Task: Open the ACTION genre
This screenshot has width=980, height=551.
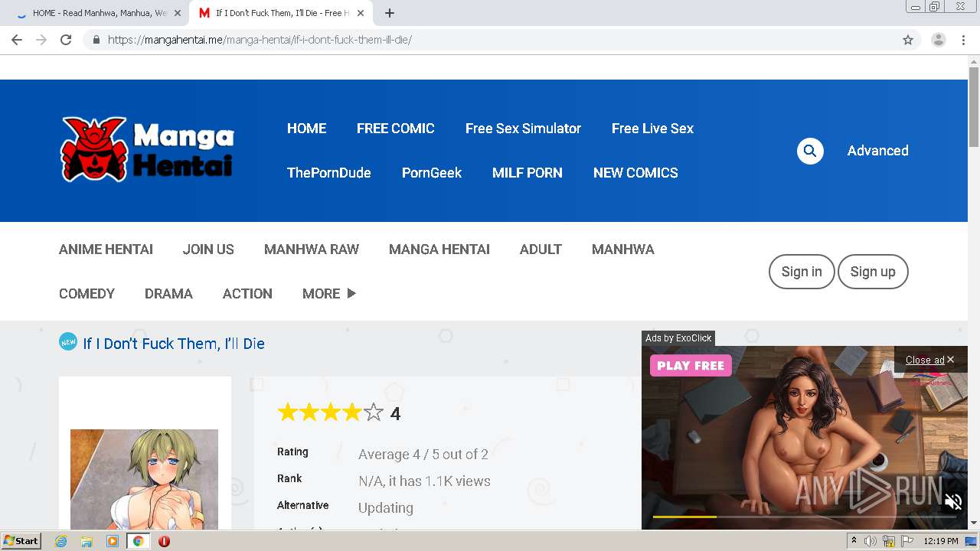Action: 247,294
